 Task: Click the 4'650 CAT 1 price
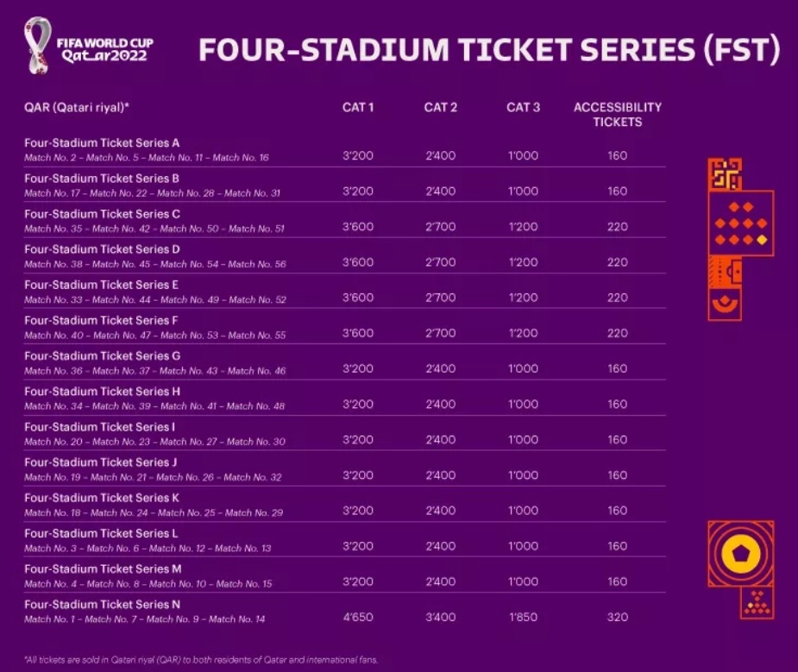358,617
